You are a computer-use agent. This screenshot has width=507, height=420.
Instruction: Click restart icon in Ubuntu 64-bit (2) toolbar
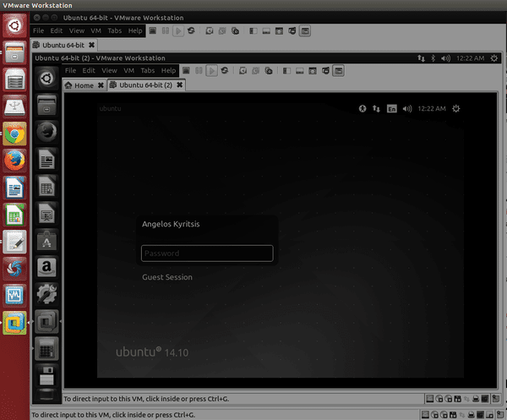(225, 70)
